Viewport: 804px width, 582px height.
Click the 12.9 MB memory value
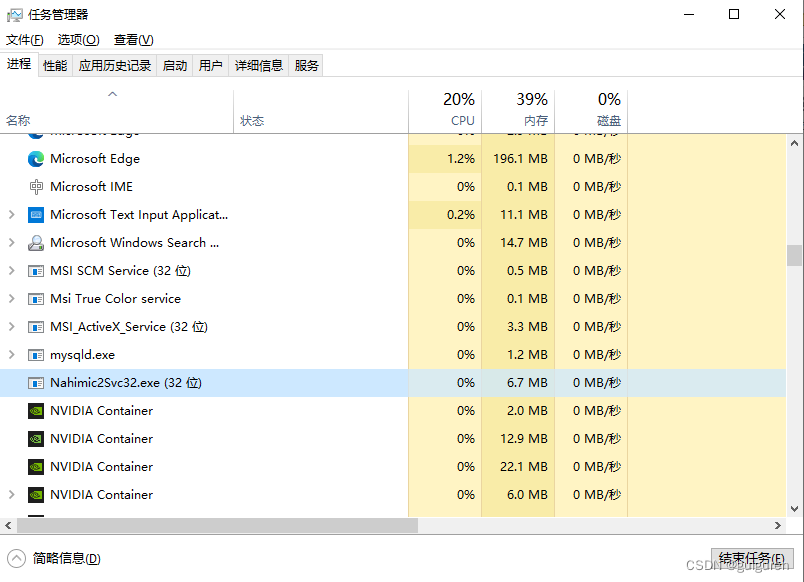(524, 439)
